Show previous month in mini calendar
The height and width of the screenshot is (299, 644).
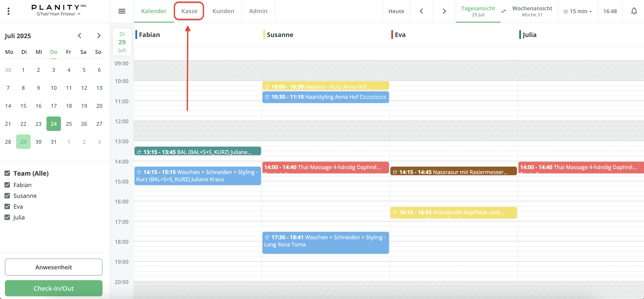point(79,36)
